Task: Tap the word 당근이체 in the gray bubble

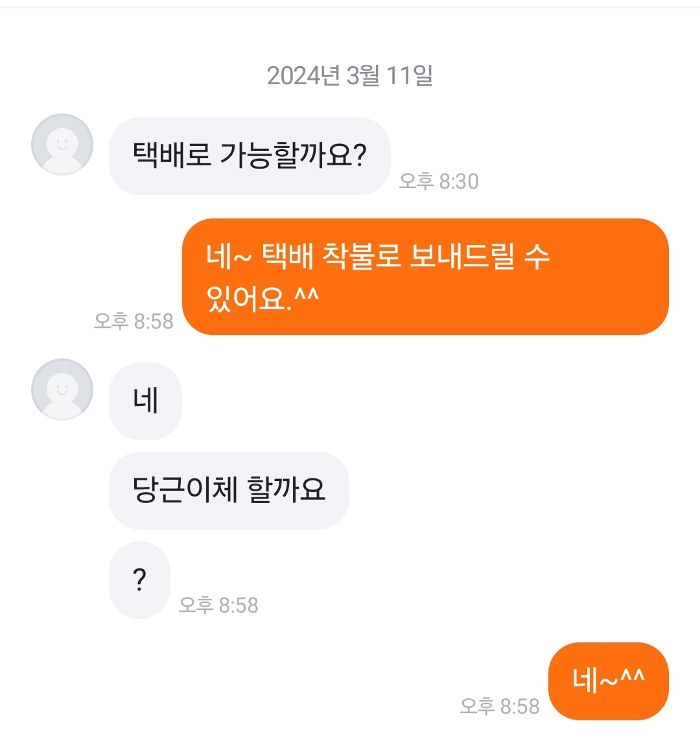Action: pyautogui.click(x=176, y=490)
